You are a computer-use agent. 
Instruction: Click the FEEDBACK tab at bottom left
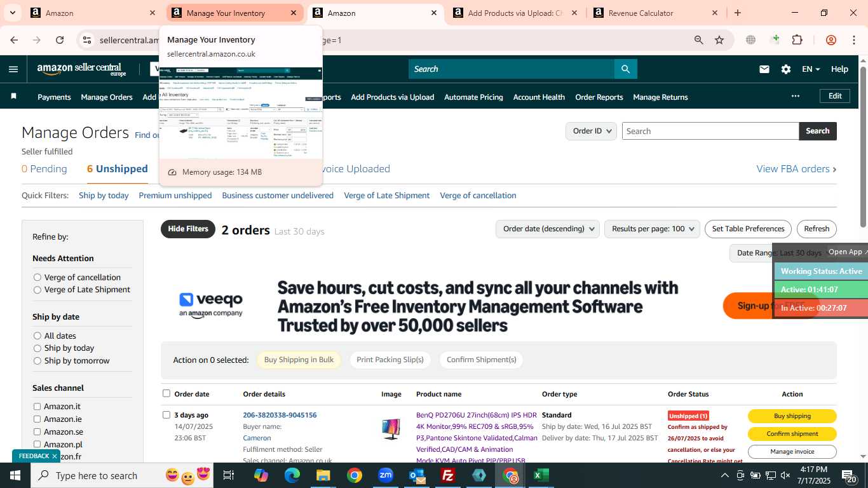click(x=37, y=456)
